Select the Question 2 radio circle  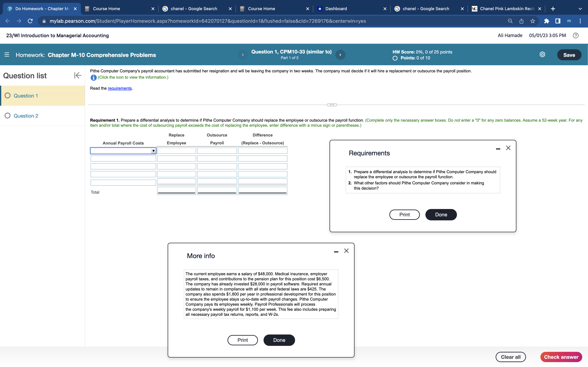(8, 116)
